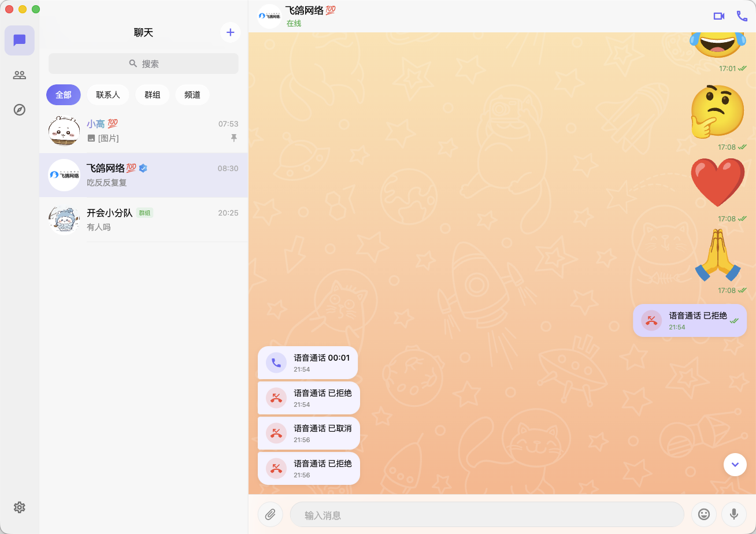Open the chats panel from the sidebar
This screenshot has height=534, width=756.
point(19,40)
